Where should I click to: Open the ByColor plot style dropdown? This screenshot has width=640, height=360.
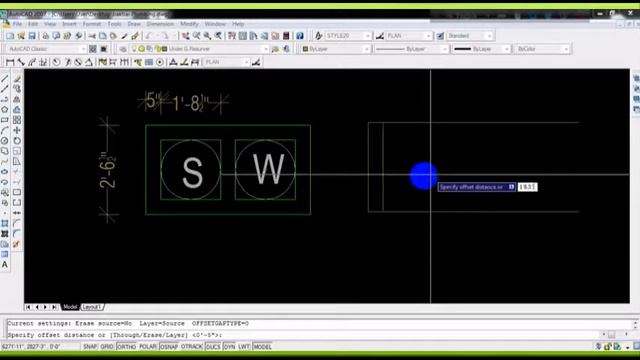542,49
